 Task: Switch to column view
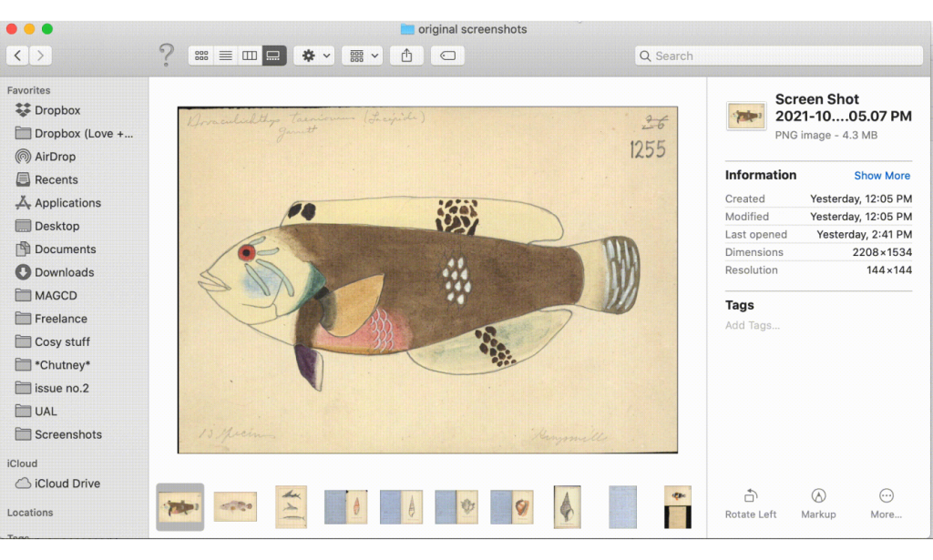(x=250, y=56)
